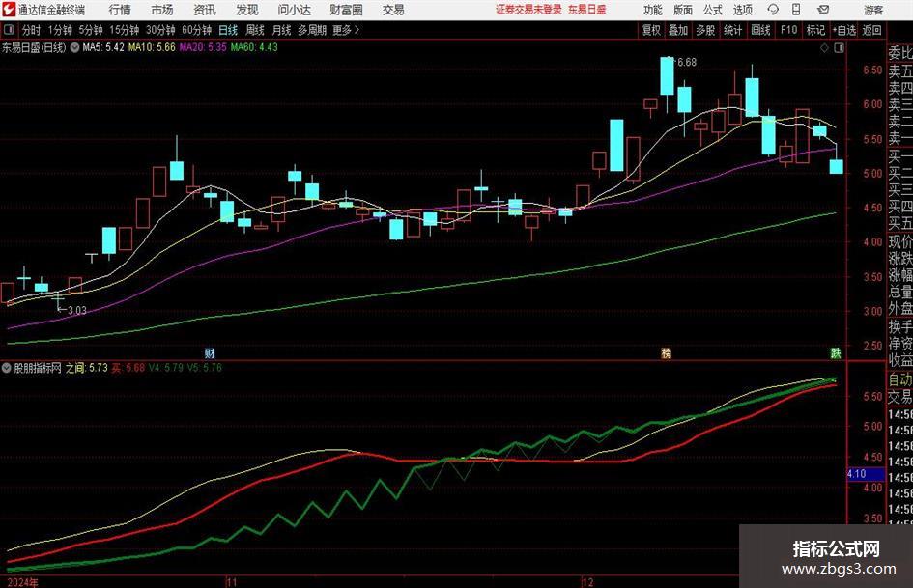
Task: Open the 选项 menu
Action: [742, 10]
